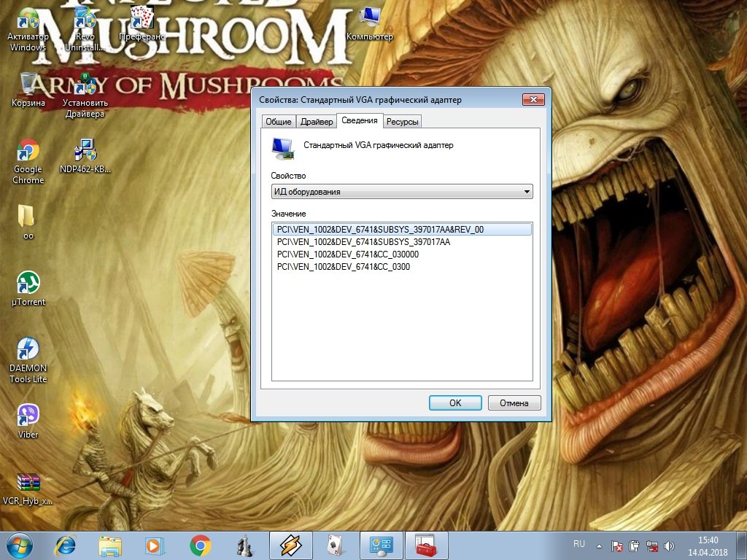Screen dimensions: 747x560
Task: Click the RU language indicator
Action: click(x=578, y=544)
